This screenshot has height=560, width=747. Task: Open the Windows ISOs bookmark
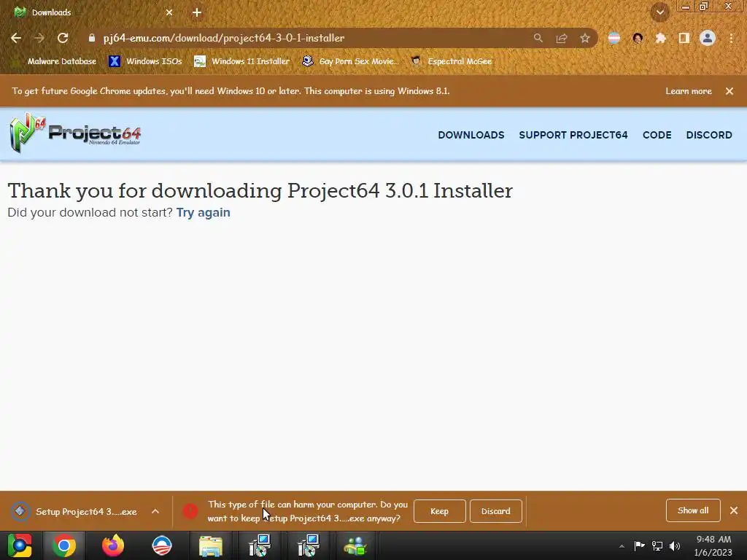click(146, 61)
